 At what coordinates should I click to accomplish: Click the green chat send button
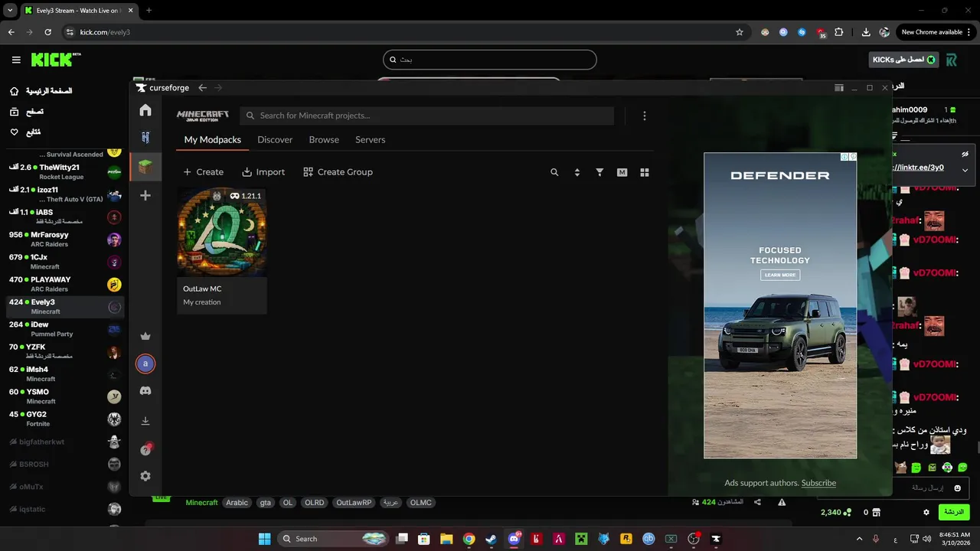953,512
